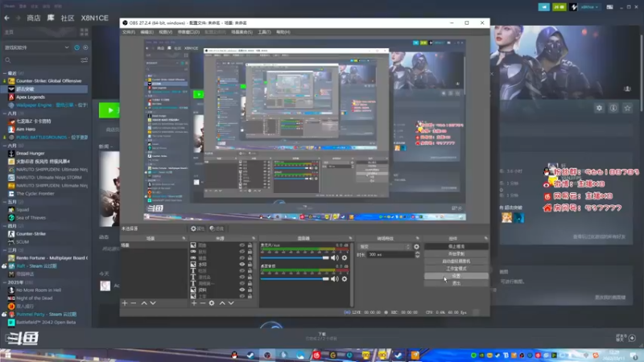644x362 pixels.
Task: Open 游戏和软件 library filter dropdown
Action: click(36, 47)
